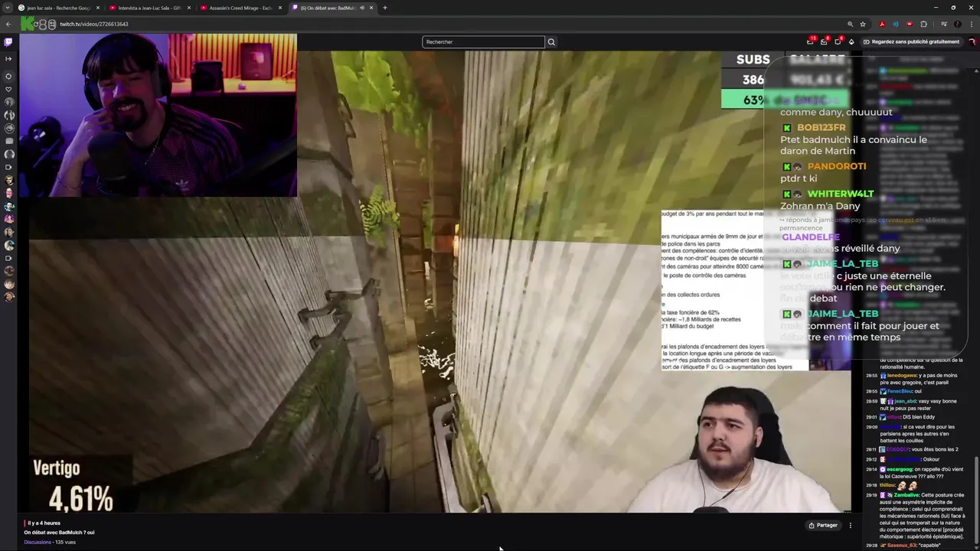Image resolution: width=980 pixels, height=551 pixels.
Task: Open the Discussions category link
Action: 38,542
